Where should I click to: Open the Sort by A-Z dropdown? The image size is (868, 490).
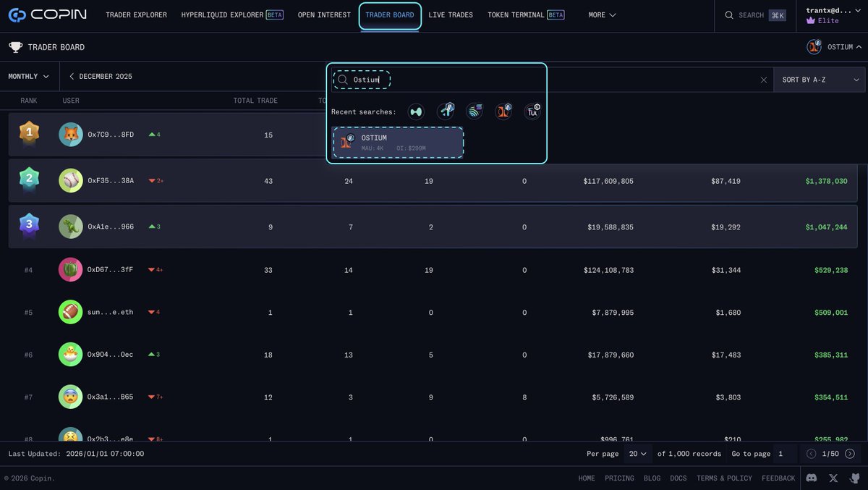tap(820, 80)
